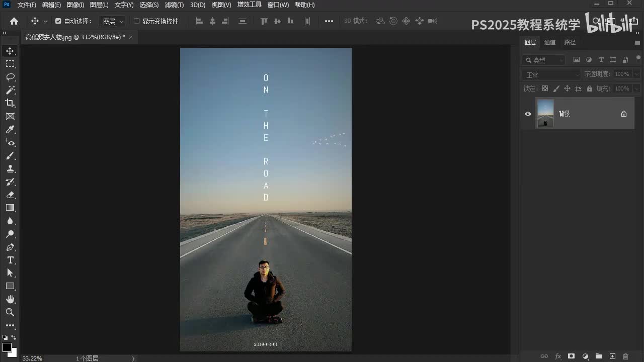Select the Rectangle shape tool
644x362 pixels.
10,286
